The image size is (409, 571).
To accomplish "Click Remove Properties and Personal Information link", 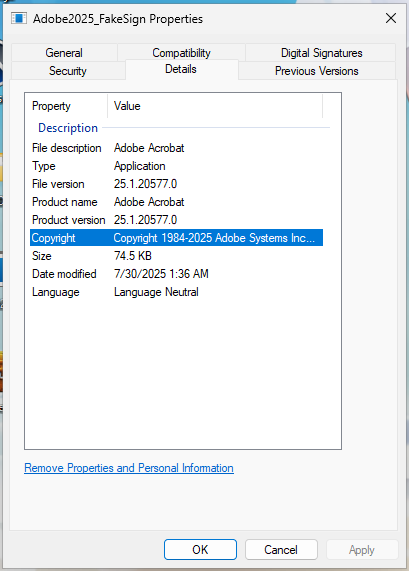I will pyautogui.click(x=129, y=468).
